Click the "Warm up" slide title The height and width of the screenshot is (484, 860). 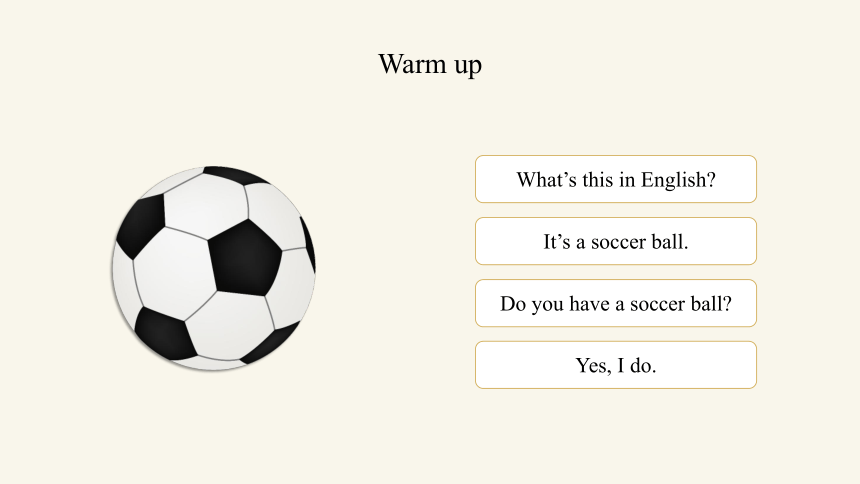(x=430, y=64)
